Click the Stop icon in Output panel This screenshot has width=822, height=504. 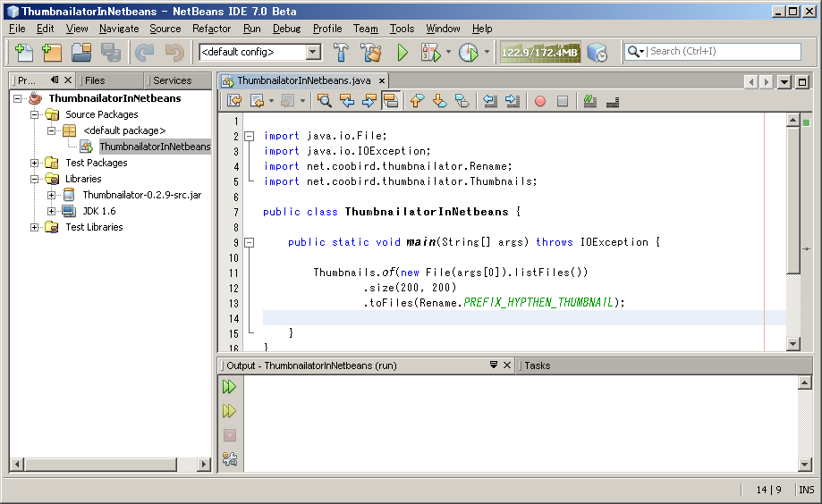tap(230, 435)
